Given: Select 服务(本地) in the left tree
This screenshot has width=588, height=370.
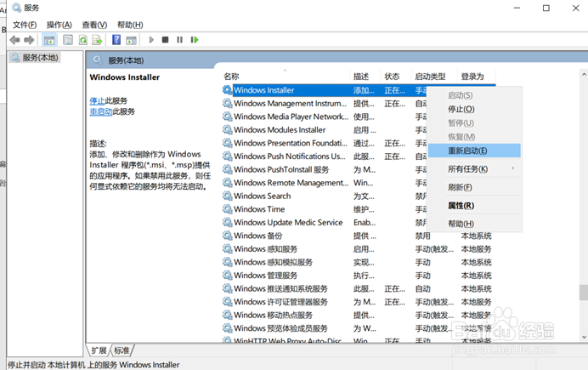Looking at the screenshot, I should (35, 58).
